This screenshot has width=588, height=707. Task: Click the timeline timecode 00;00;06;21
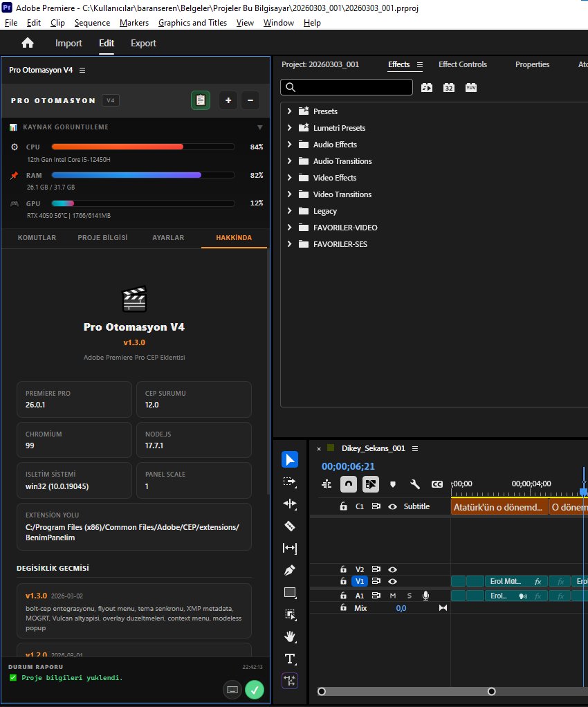348,466
